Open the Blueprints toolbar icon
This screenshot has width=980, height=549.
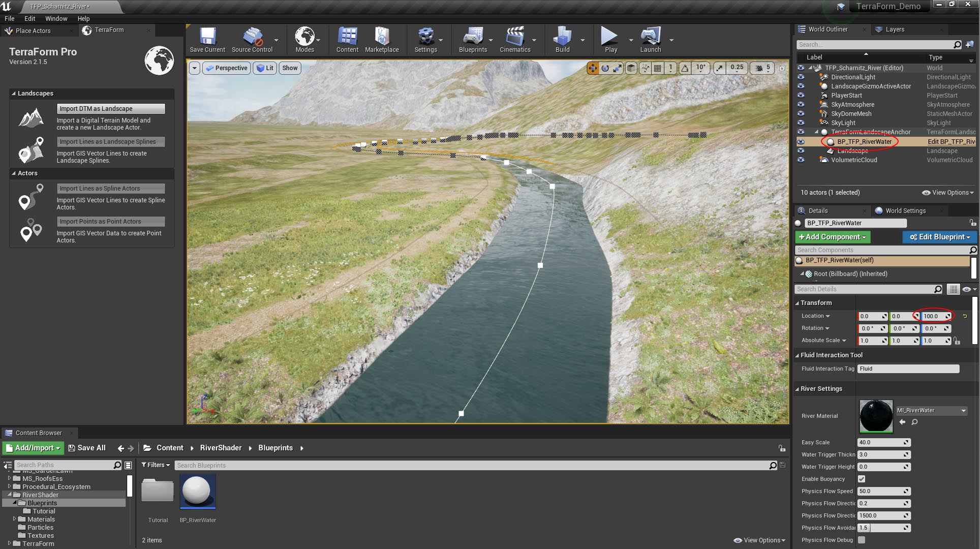[473, 37]
